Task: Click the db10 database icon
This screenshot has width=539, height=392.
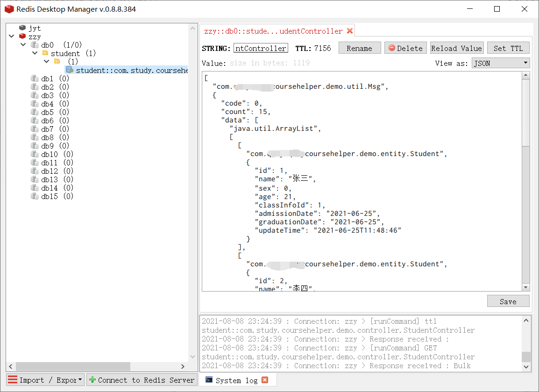Action: pyautogui.click(x=35, y=154)
